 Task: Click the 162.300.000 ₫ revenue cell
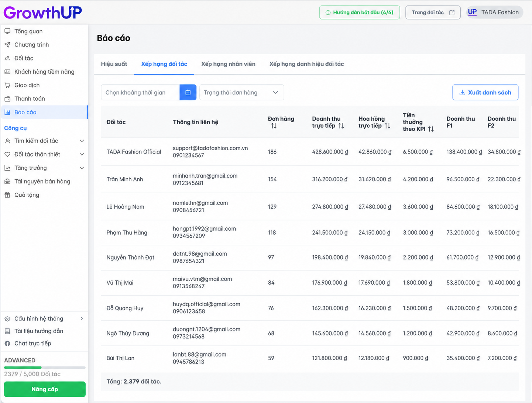coord(330,308)
